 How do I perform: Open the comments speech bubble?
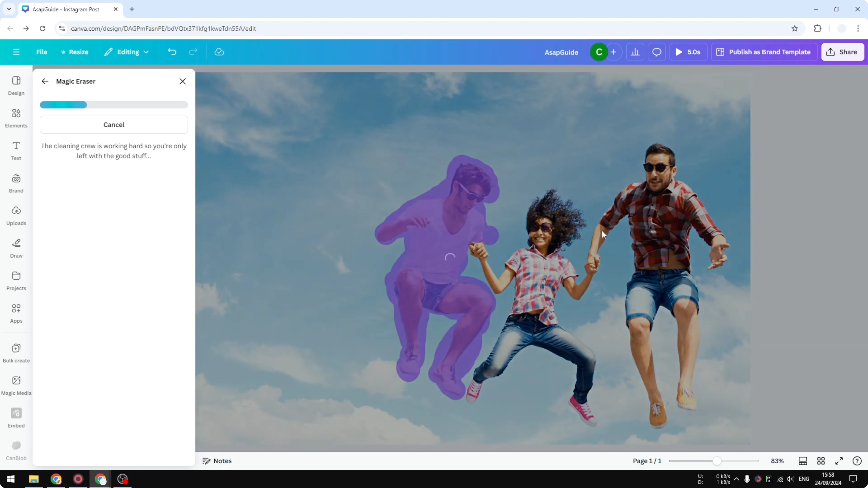(x=657, y=52)
